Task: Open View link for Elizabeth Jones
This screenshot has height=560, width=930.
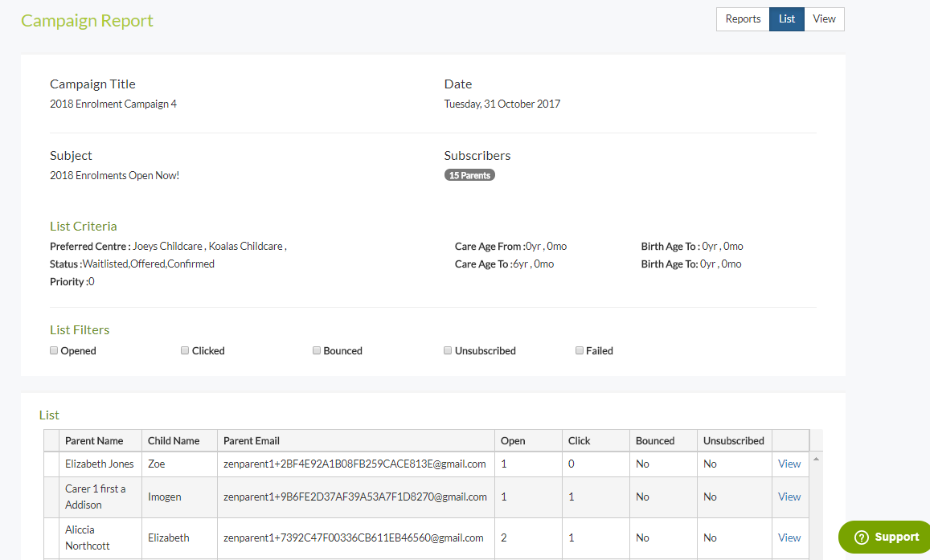Action: pyautogui.click(x=789, y=464)
